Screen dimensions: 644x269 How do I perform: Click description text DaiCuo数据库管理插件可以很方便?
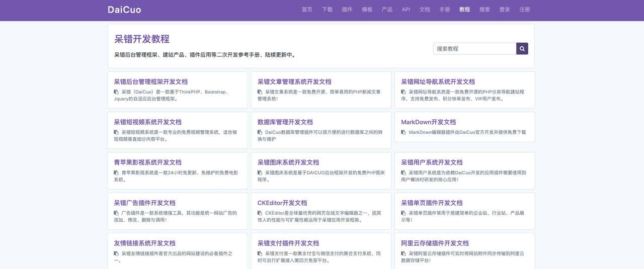(320, 135)
